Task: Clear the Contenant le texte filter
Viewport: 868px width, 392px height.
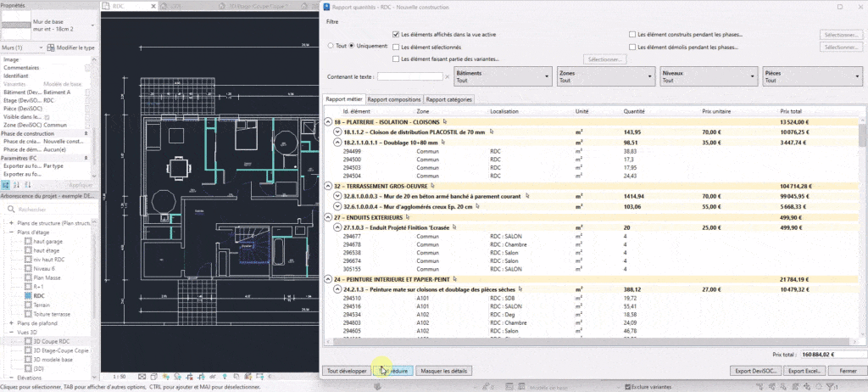Action: [x=448, y=76]
